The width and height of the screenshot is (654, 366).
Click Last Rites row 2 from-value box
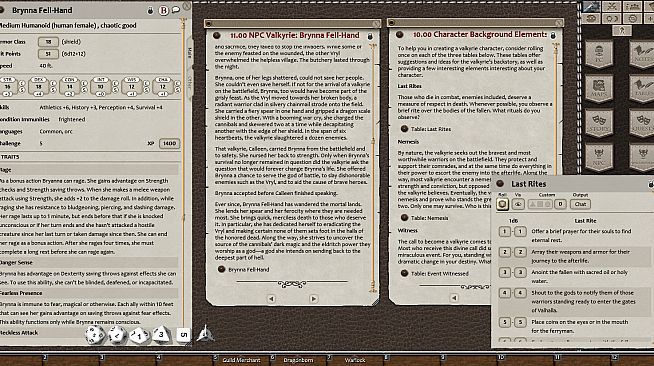pos(504,252)
